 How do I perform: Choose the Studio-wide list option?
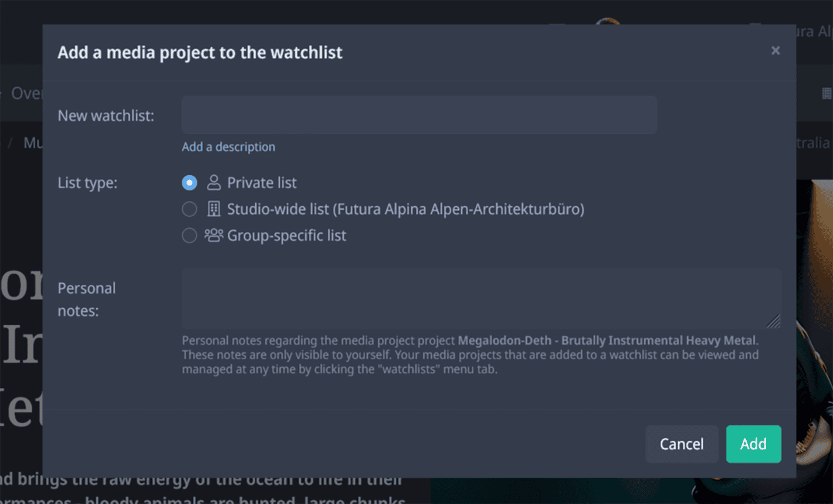click(x=189, y=209)
